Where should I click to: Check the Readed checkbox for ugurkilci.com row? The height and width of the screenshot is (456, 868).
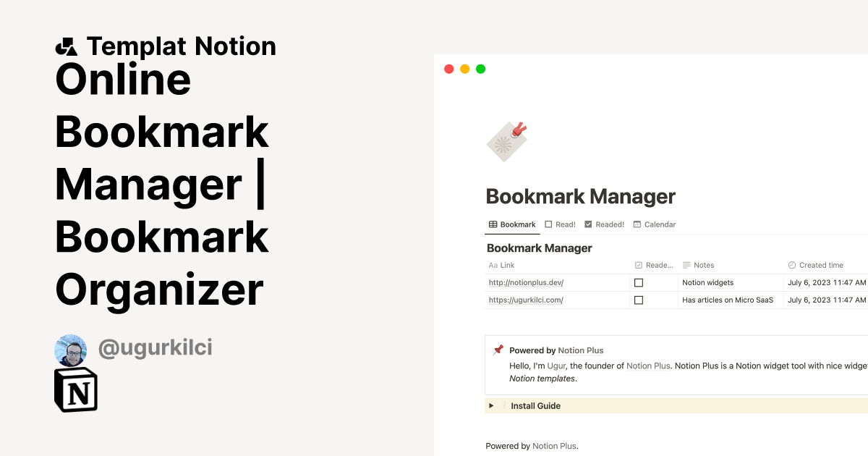click(x=639, y=300)
